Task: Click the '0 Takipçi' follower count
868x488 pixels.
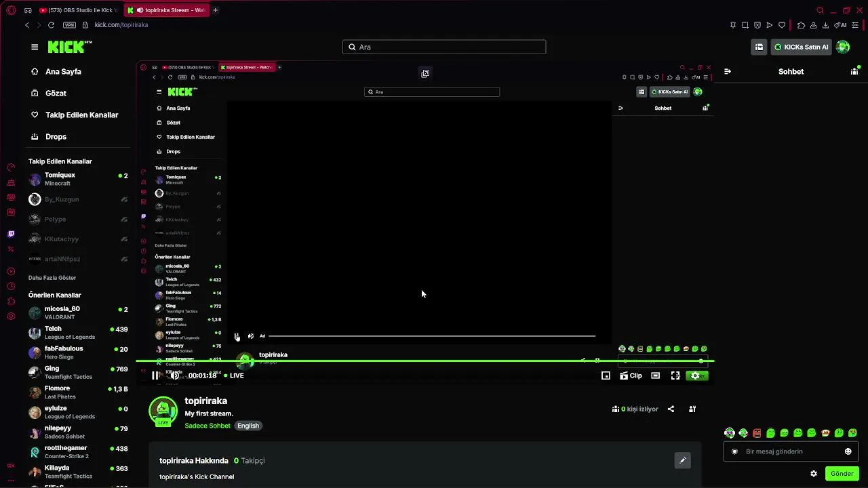Action: click(x=249, y=460)
